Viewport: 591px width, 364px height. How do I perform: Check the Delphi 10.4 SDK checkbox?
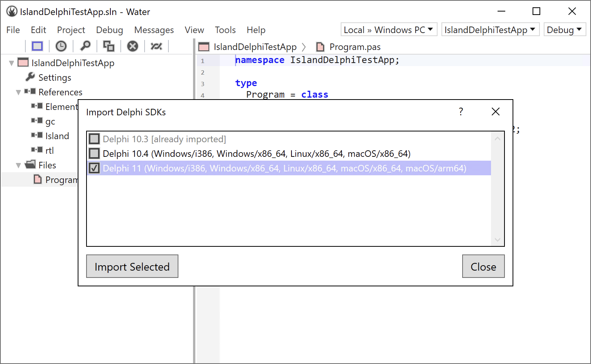pyautogui.click(x=94, y=153)
